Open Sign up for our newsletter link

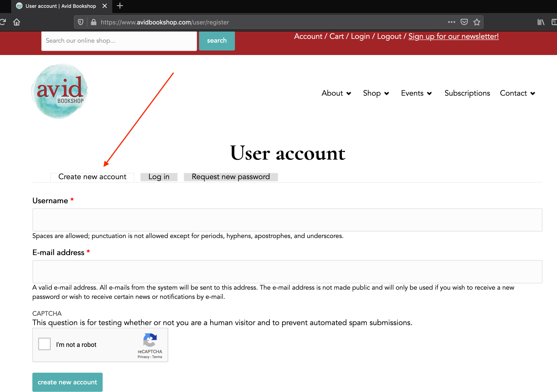tap(453, 36)
